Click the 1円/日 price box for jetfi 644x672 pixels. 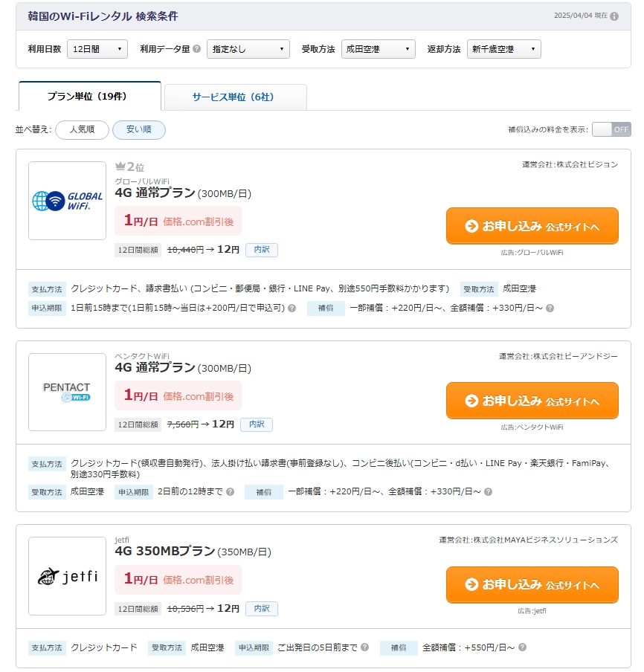point(178,580)
